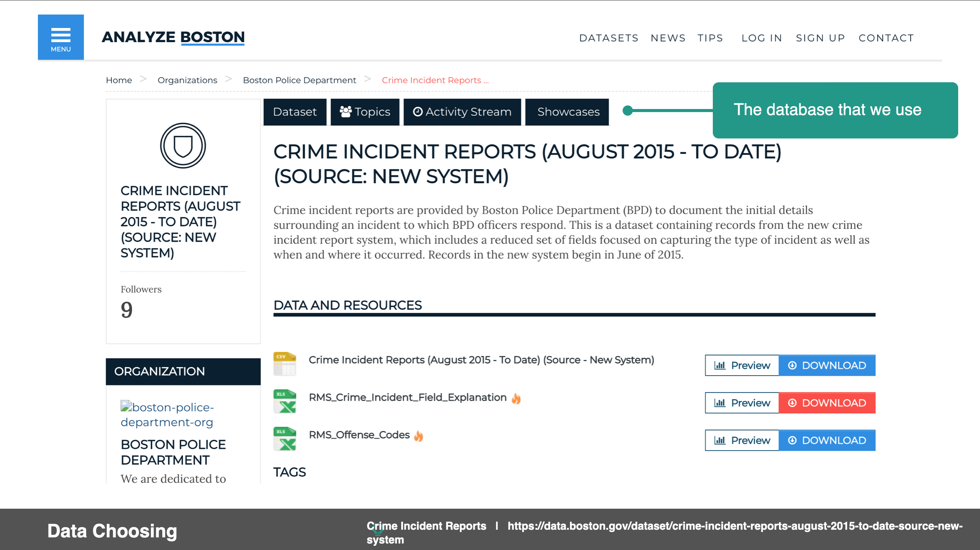Open DATASETS in the top navigation
The image size is (980, 550).
(609, 38)
